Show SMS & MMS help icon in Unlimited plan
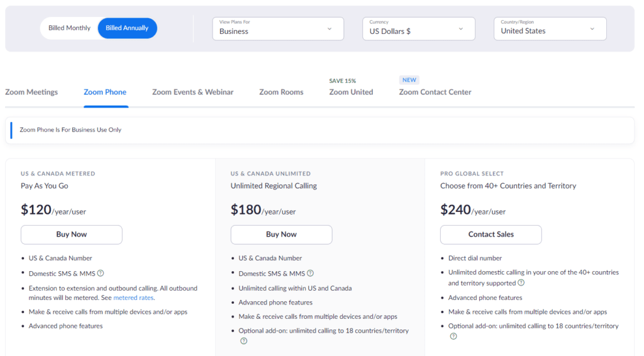The width and height of the screenshot is (644, 356). 311,273
